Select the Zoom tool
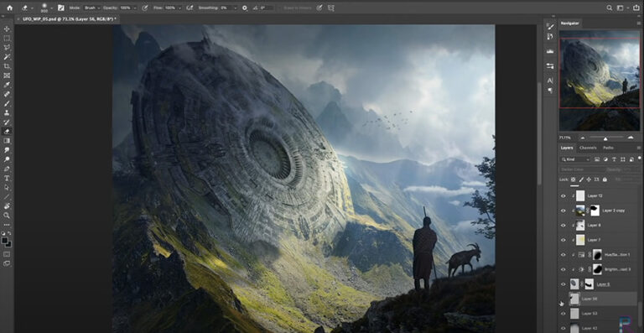Viewport: 644px width, 333px height. click(7, 216)
